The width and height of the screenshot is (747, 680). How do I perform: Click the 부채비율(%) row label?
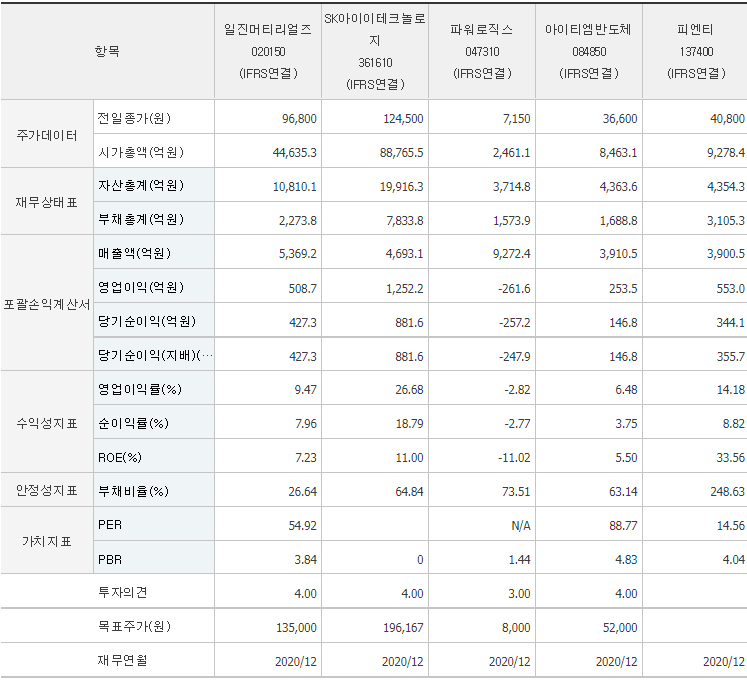(x=133, y=491)
